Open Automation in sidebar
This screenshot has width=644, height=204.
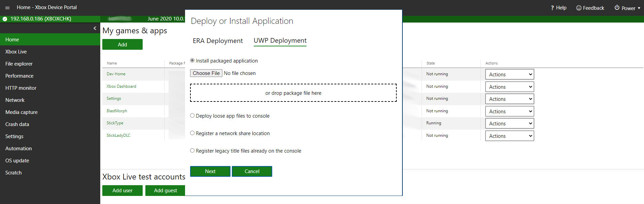tap(50, 148)
